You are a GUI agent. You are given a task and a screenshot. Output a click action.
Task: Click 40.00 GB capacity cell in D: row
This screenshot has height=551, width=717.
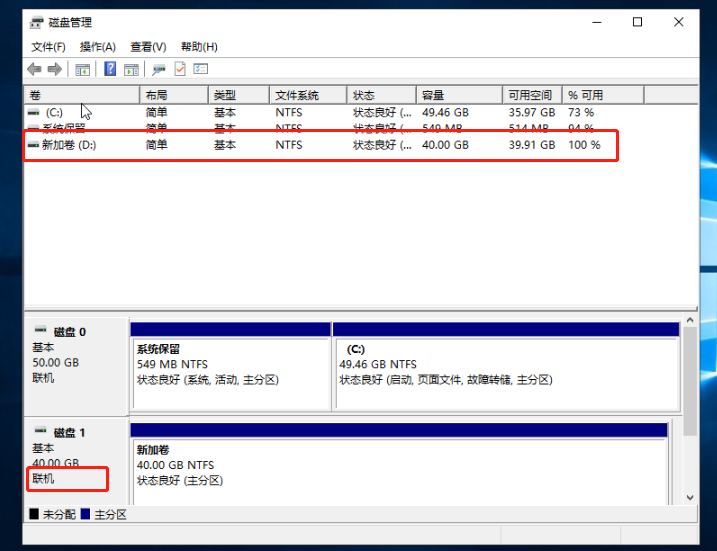[x=445, y=145]
